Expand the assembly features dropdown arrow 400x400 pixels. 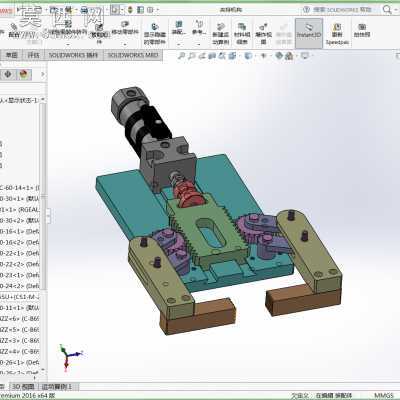pos(179,44)
